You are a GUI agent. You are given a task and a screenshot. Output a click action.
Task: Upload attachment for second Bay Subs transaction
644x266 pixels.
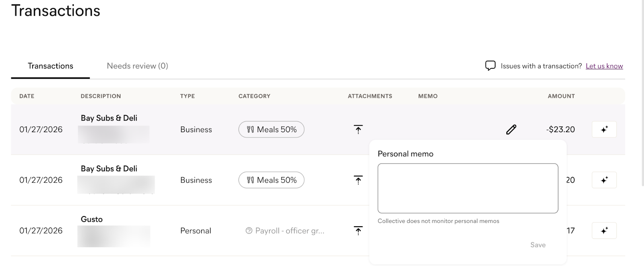[358, 180]
